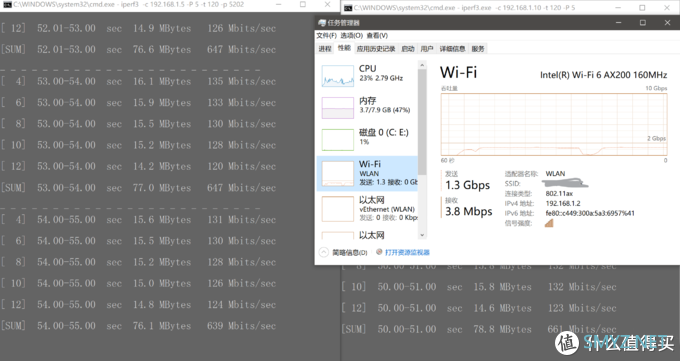Image resolution: width=680 pixels, height=361 pixels.
Task: Click the left window [10] 54.00-55.00 line
Action: [x=138, y=283]
